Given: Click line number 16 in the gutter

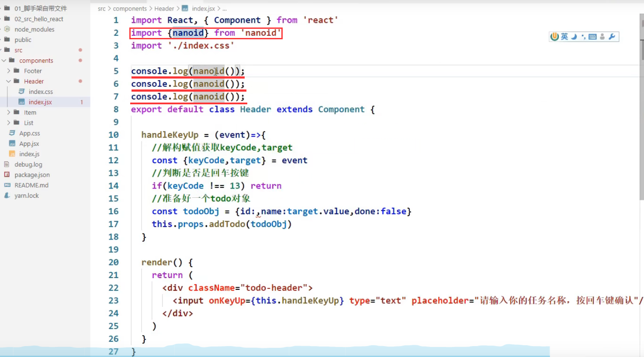Looking at the screenshot, I should click(114, 211).
